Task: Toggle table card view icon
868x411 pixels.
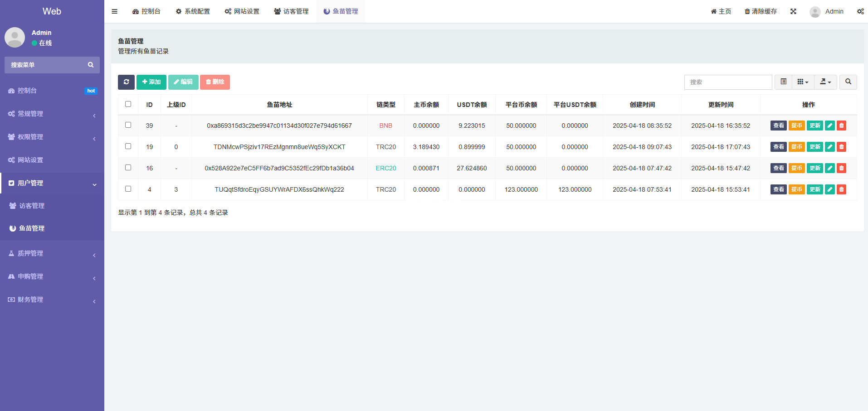Action: click(783, 82)
